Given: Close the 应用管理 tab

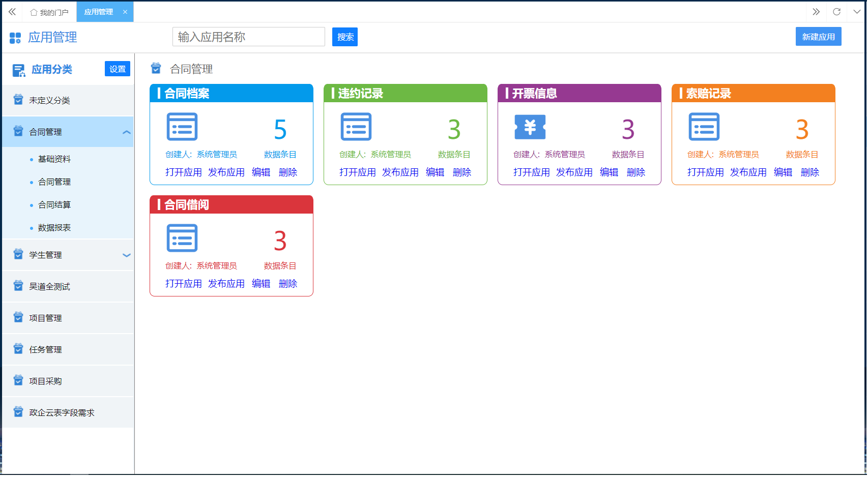Looking at the screenshot, I should click(x=125, y=12).
